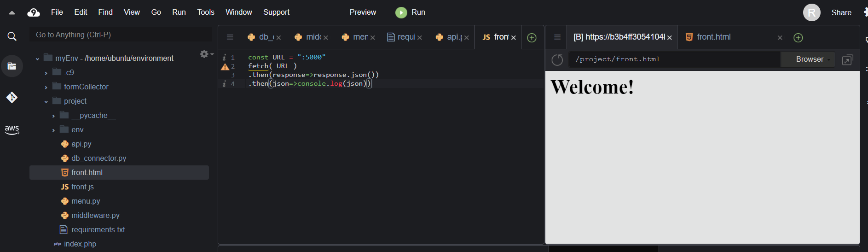Click the info marker on line 1
This screenshot has height=252, width=868.
tap(225, 58)
